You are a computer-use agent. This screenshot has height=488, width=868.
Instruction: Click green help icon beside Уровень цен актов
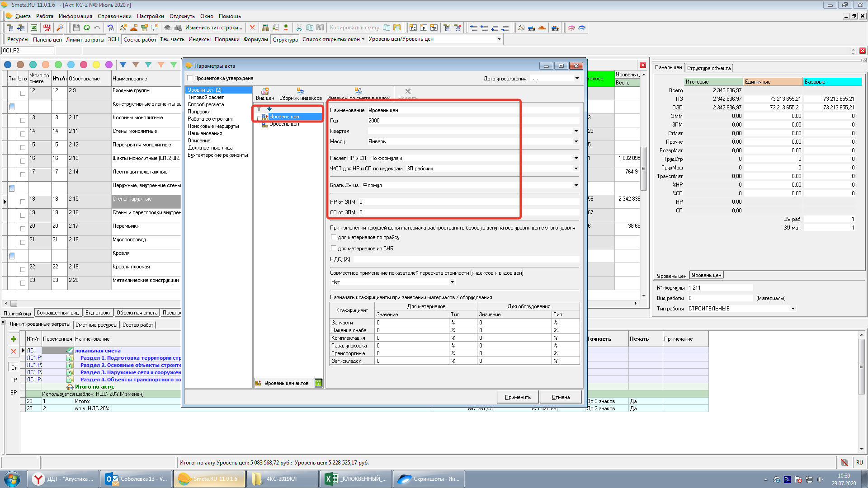(x=318, y=383)
